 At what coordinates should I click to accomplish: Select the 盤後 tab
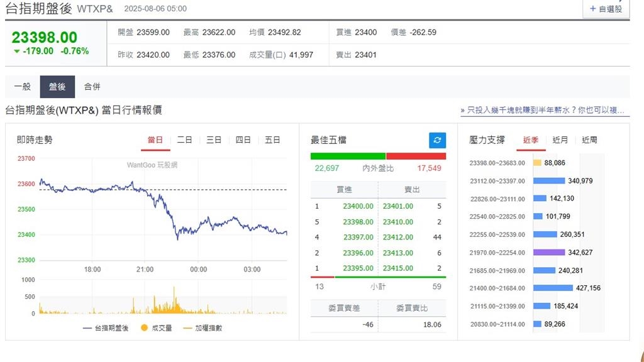click(x=57, y=87)
